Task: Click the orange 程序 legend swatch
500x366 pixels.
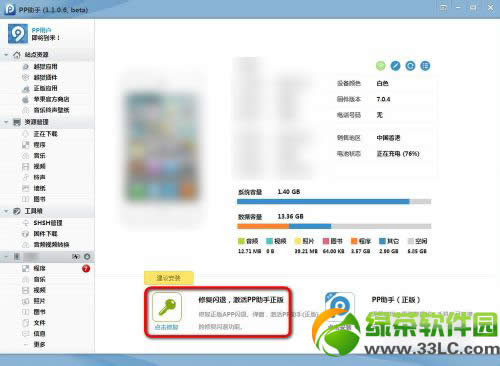Action: coord(354,241)
